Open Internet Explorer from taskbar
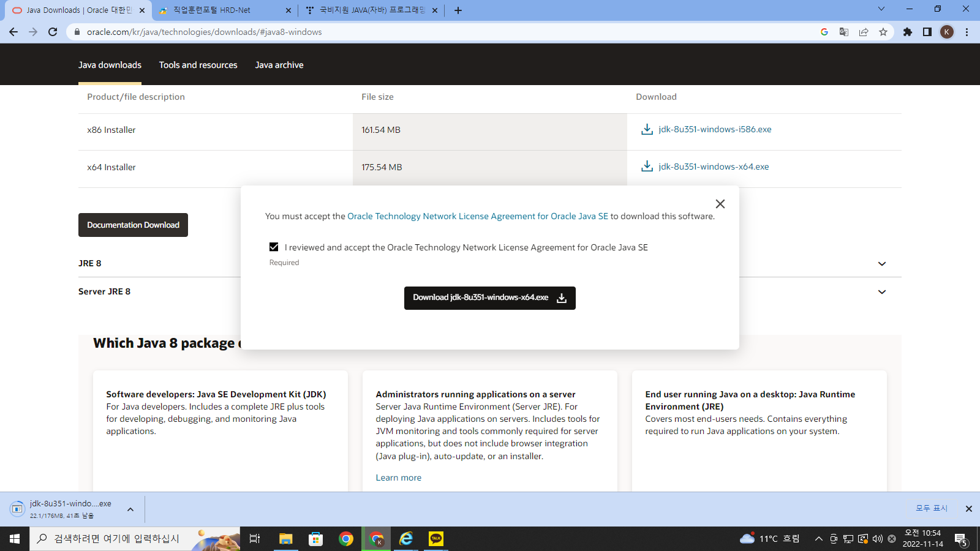The image size is (980, 551). pos(406,539)
